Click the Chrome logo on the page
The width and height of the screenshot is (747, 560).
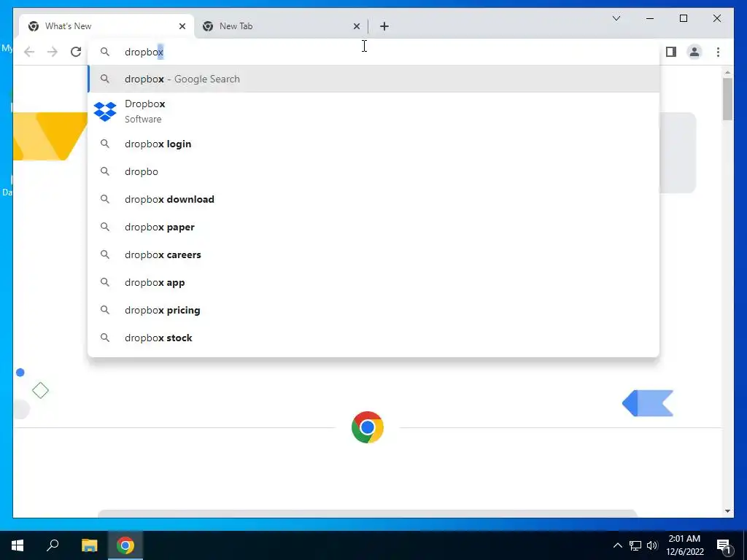[x=368, y=427]
